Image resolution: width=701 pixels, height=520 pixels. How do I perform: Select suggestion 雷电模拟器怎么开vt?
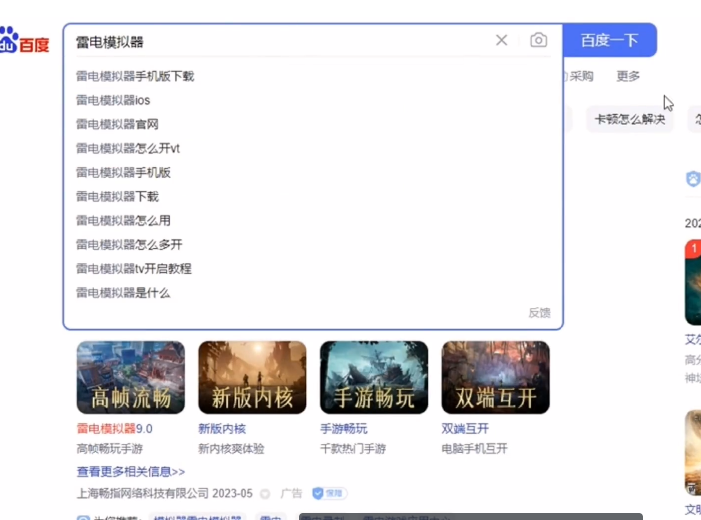[x=128, y=148]
